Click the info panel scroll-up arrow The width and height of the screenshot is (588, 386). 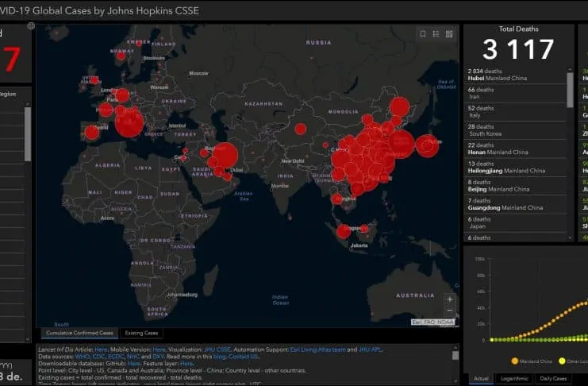tap(455, 348)
